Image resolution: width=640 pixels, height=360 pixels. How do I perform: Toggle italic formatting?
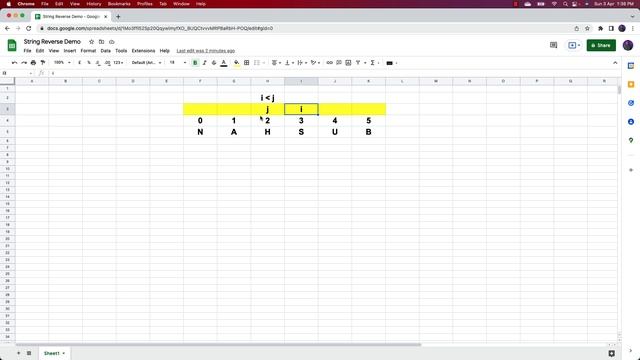204,63
